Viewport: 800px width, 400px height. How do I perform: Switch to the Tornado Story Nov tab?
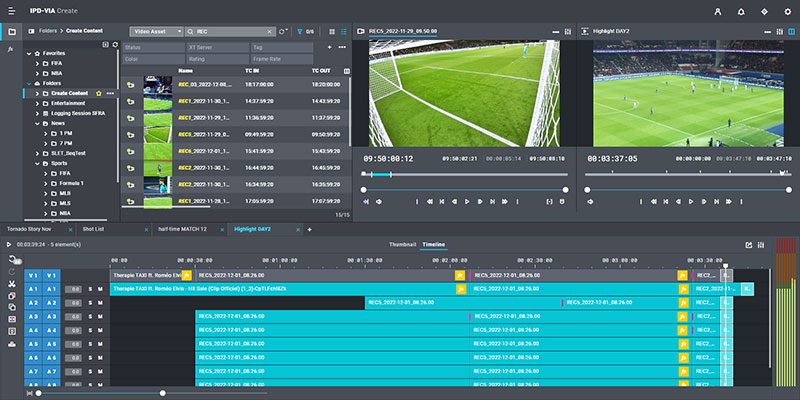pyautogui.click(x=29, y=229)
